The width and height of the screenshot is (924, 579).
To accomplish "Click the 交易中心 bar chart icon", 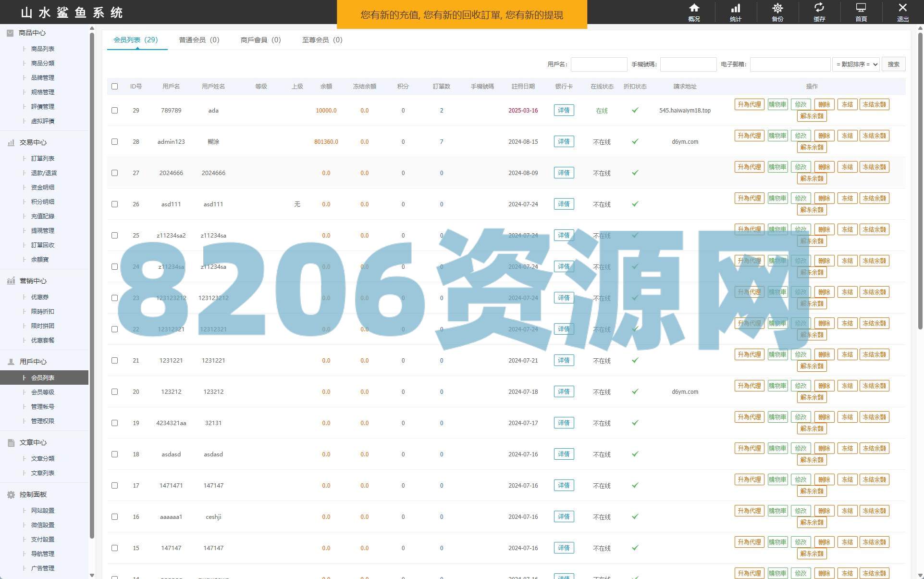I will [11, 142].
